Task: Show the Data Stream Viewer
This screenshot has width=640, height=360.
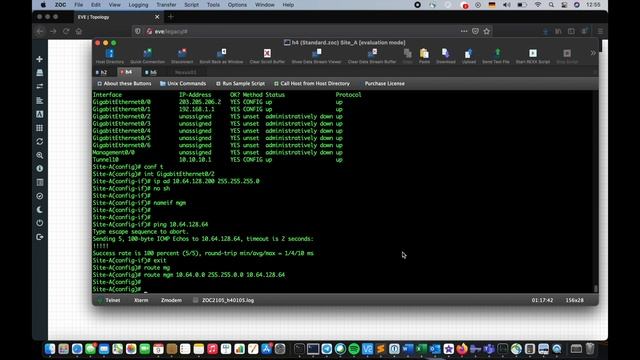Action: [x=316, y=56]
